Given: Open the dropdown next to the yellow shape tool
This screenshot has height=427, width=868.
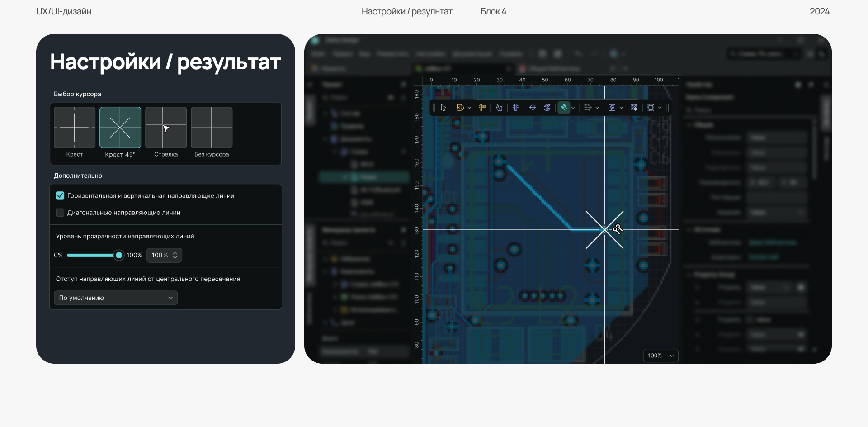Looking at the screenshot, I should click(469, 108).
